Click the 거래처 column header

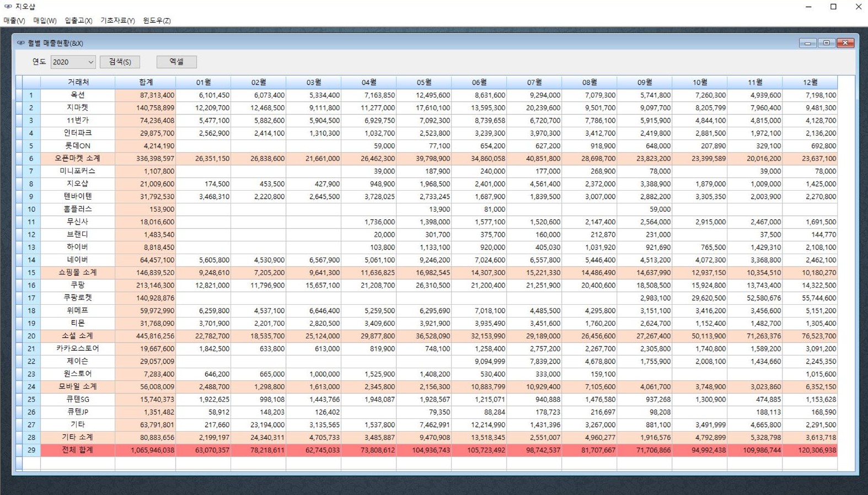pyautogui.click(x=78, y=82)
